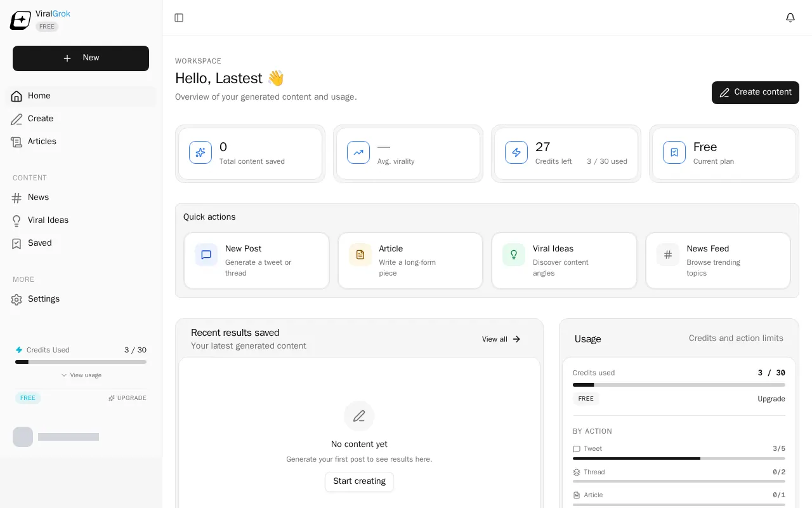The width and height of the screenshot is (812, 508).
Task: Open the user profile placeholder in the sidebar
Action: point(56,437)
